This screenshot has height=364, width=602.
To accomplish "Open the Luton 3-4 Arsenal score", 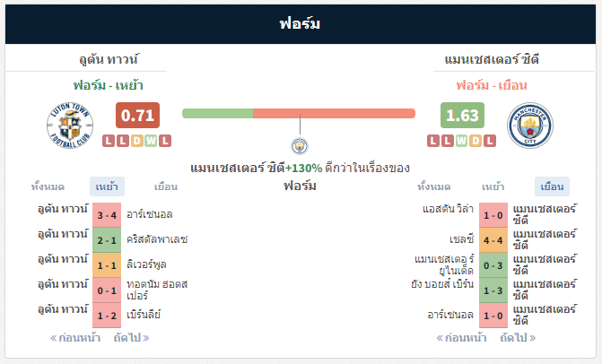I will click(107, 215).
